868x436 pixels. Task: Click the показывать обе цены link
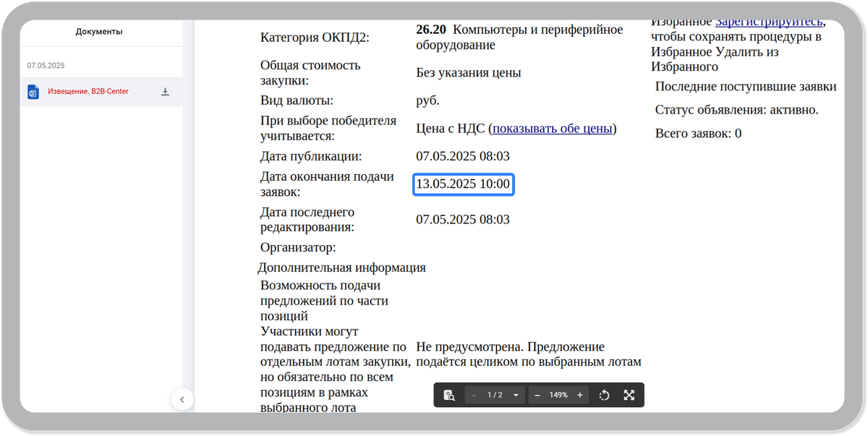coord(551,128)
